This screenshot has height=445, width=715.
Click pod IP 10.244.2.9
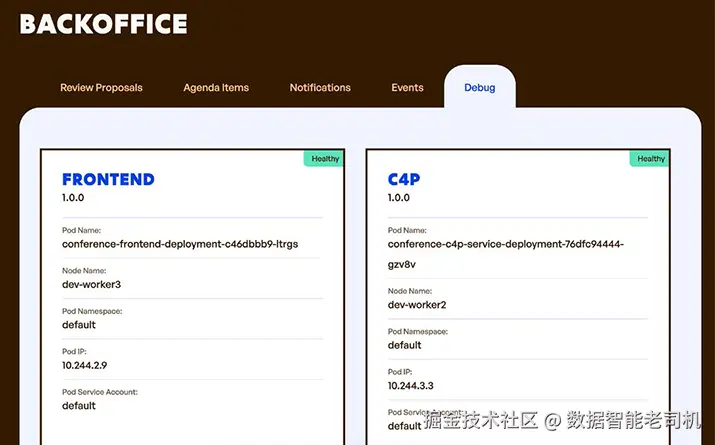(x=85, y=365)
